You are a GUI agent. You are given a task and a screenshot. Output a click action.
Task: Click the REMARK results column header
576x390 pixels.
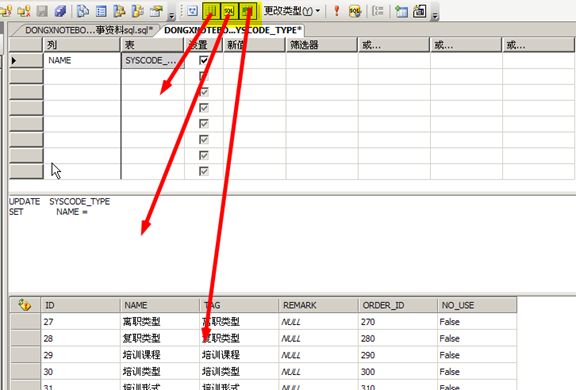point(318,305)
